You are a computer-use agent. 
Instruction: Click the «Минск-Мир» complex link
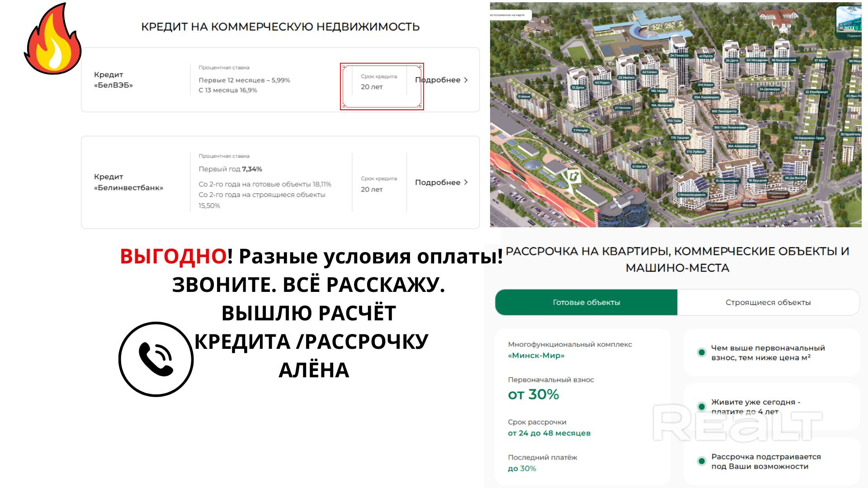pos(536,356)
